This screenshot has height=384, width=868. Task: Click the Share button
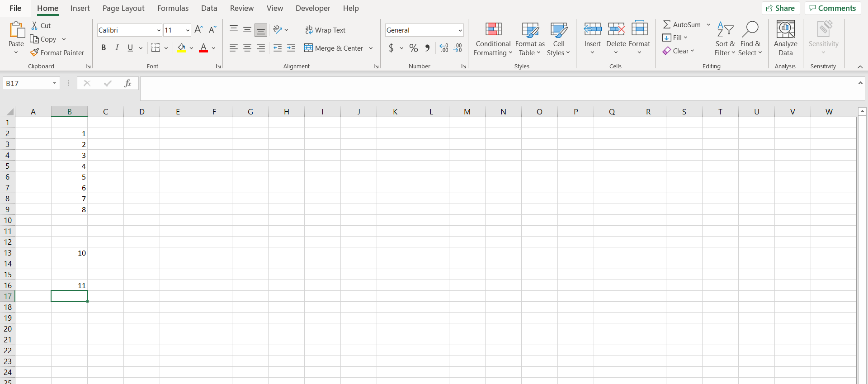pos(781,8)
